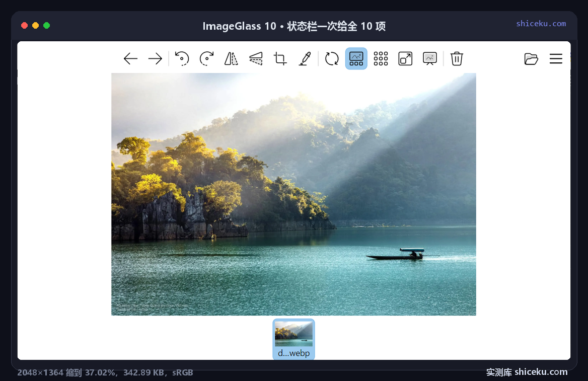588x381 pixels.
Task: Reload the current image
Action: (332, 59)
